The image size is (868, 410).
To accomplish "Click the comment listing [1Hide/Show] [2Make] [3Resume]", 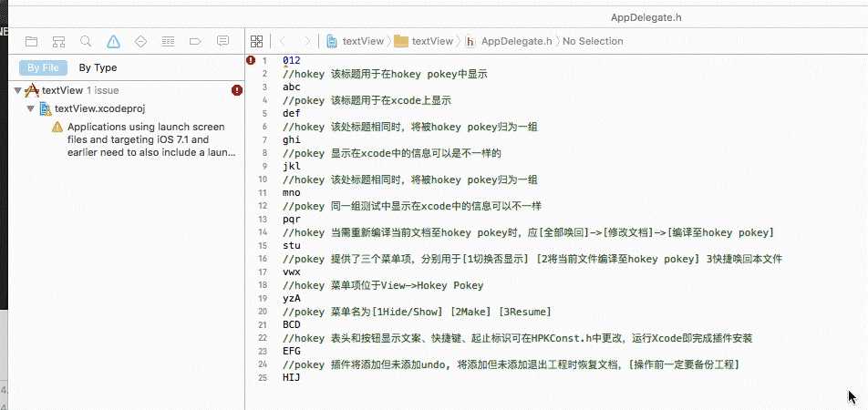I will pos(417,313).
